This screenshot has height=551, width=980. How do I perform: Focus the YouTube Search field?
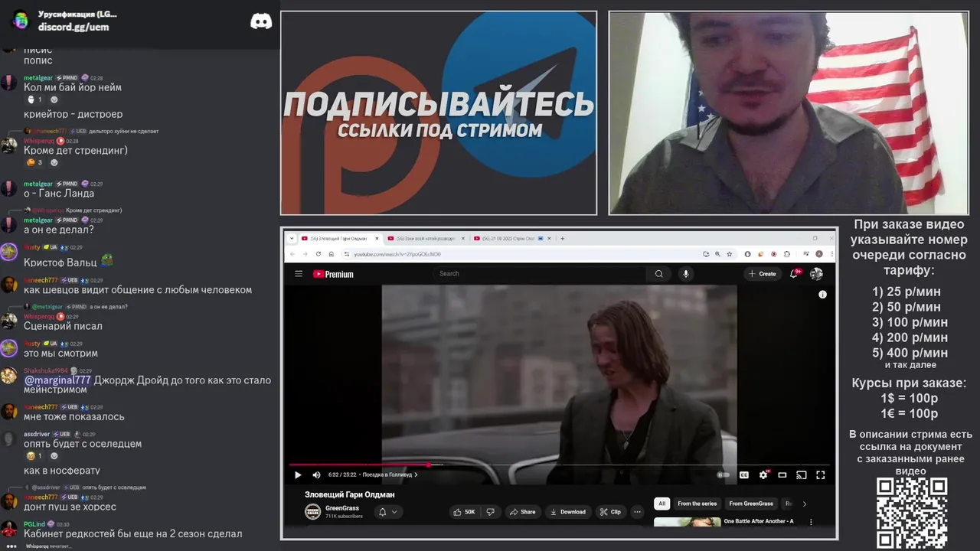click(x=540, y=273)
